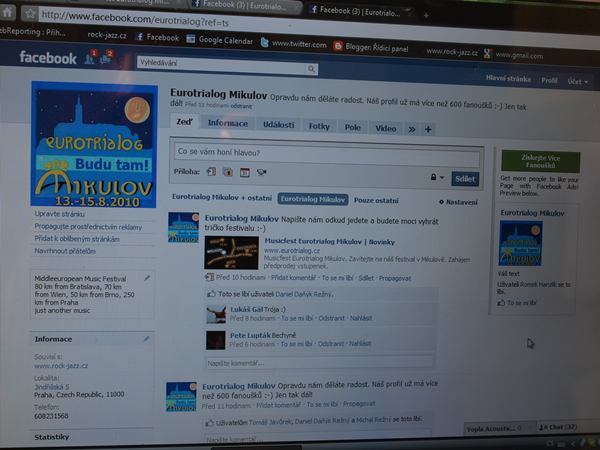Viewport: 600px width, 450px height.
Task: Click the pencil icon next to festival description
Action: [147, 278]
